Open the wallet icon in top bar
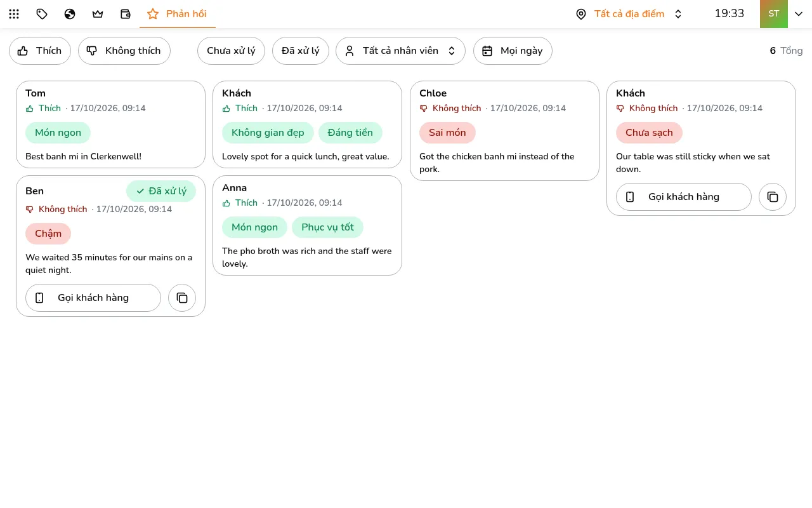The width and height of the screenshot is (812, 508). coord(126,14)
